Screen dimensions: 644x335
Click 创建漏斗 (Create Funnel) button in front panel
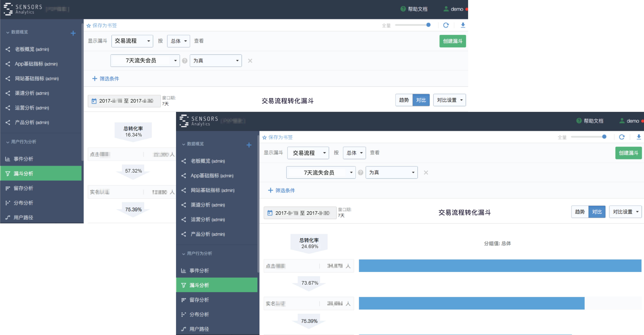[x=629, y=153]
